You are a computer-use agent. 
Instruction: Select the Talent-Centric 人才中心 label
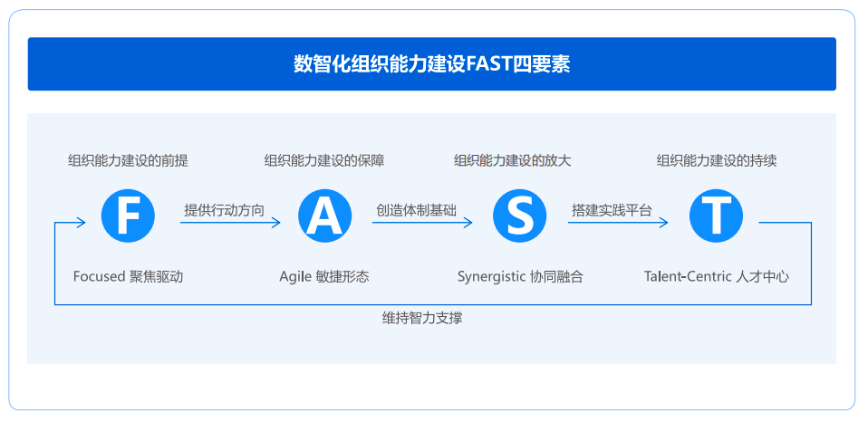716,276
